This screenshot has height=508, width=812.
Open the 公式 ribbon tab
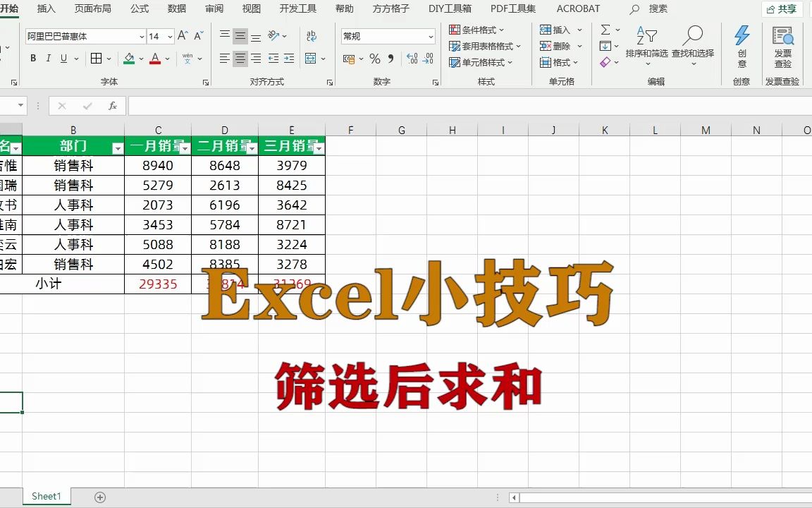[x=139, y=8]
